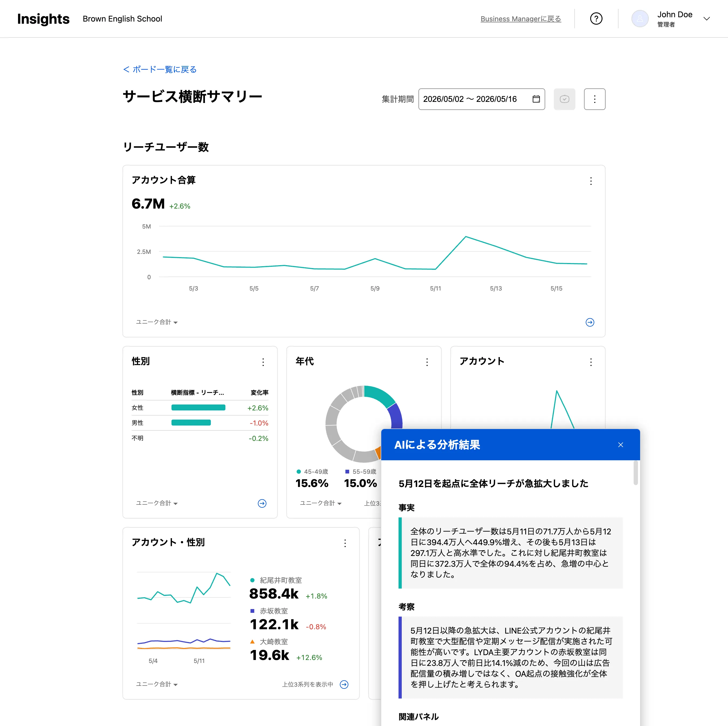
Task: Click the 性別 table column header
Action: tap(137, 392)
